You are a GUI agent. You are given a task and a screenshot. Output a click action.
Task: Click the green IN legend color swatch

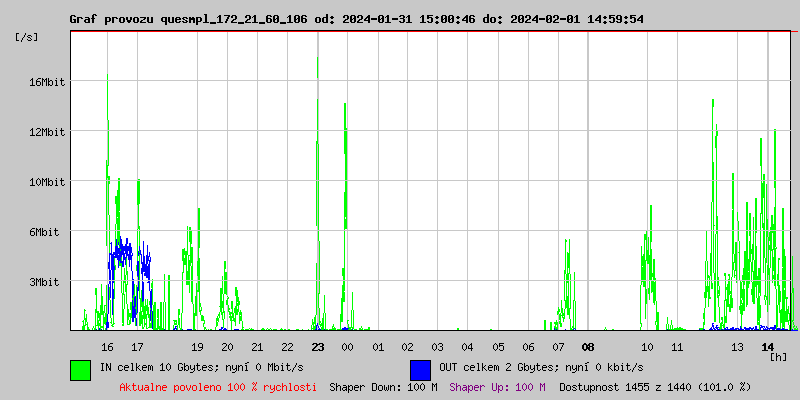tap(80, 369)
